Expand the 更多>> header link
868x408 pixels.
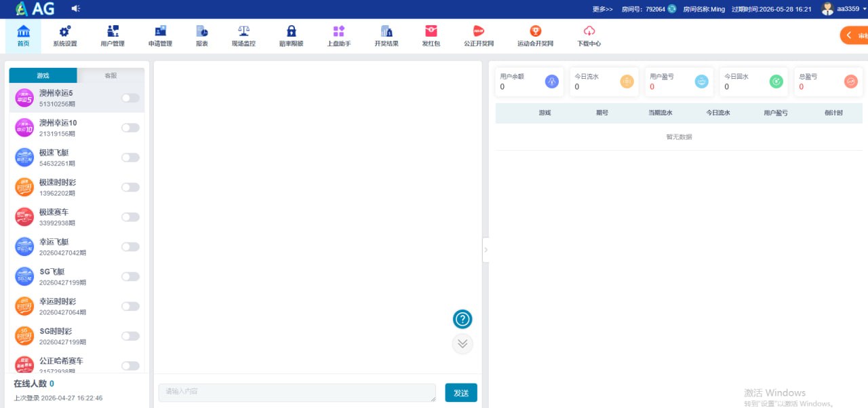pyautogui.click(x=602, y=9)
